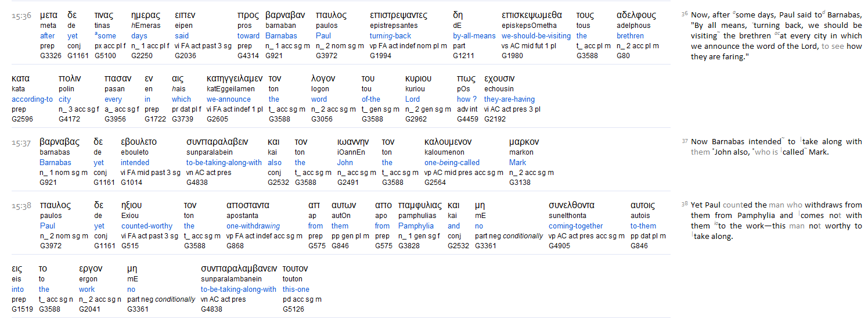The image size is (868, 318).
Task: Open Strong's entry G3828 for Pamphylia
Action: pos(409,246)
